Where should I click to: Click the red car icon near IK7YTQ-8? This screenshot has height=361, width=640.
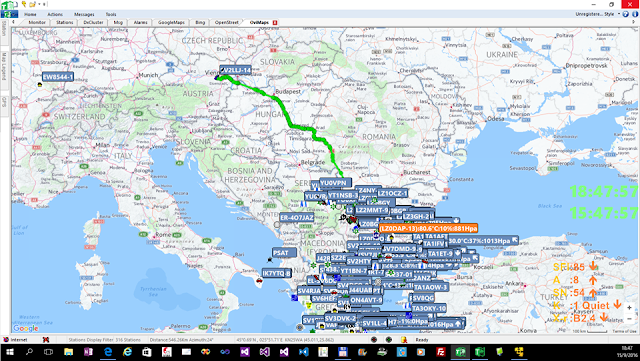259,281
